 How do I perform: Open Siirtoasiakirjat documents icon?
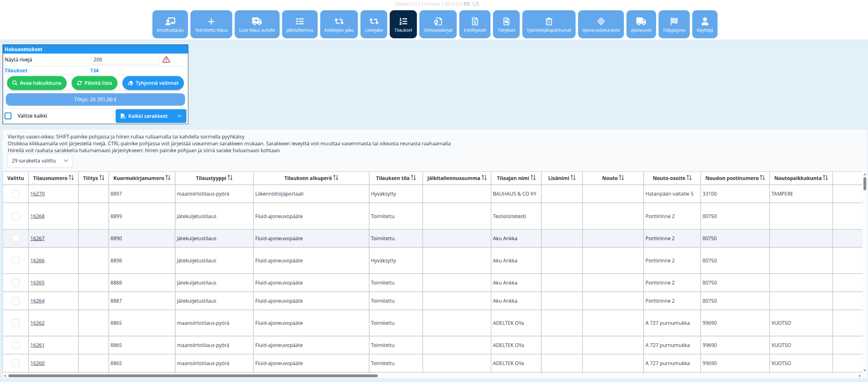point(438,22)
